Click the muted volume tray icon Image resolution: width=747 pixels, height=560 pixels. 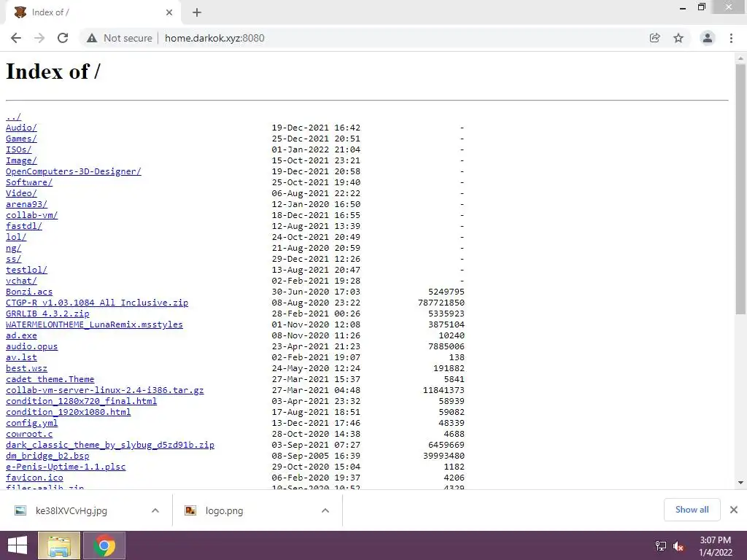(678, 546)
